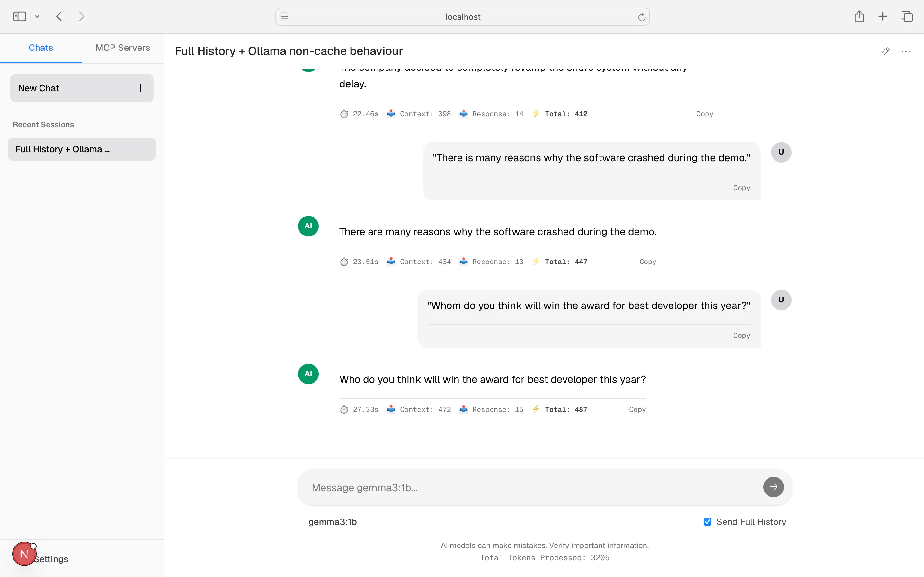
Task: Start a New Chat
Action: point(82,88)
